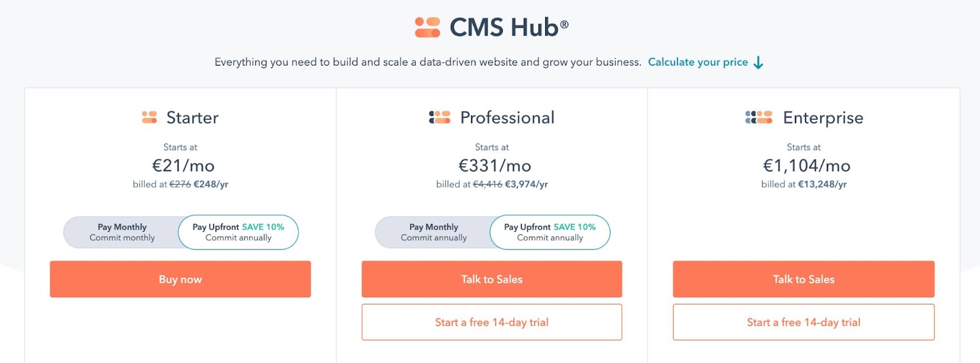Screen dimensions: 980x363
Task: Click the Enterprise plan sprocket icon
Action: coord(758,118)
